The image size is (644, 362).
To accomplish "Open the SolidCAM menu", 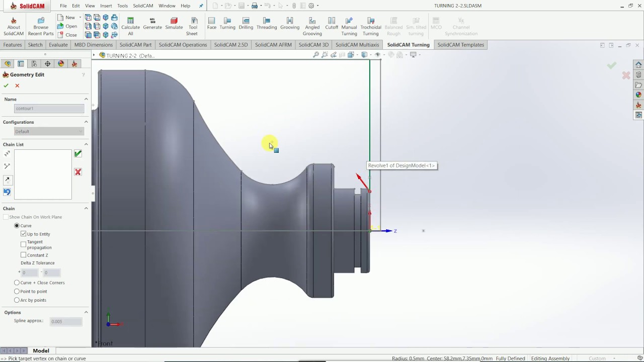I will tap(143, 6).
